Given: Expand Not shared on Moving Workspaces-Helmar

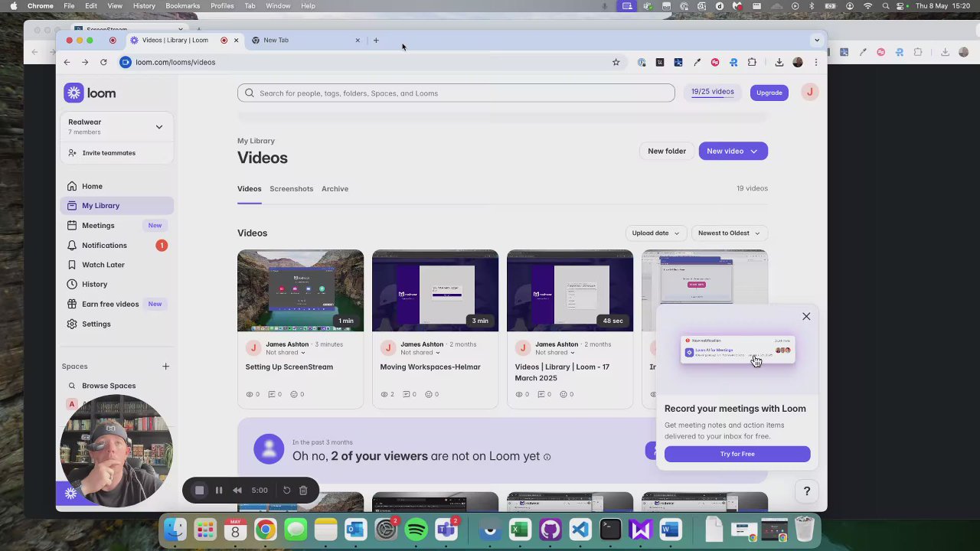Looking at the screenshot, I should coord(420,353).
